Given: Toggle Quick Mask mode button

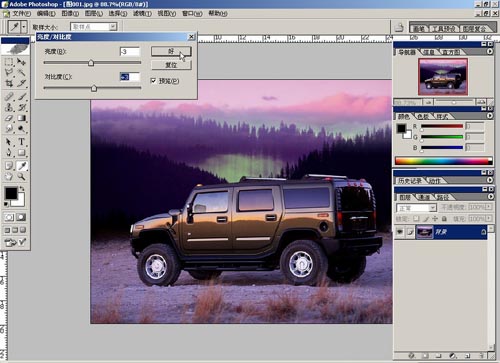Looking at the screenshot, I should pyautogui.click(x=21, y=217).
